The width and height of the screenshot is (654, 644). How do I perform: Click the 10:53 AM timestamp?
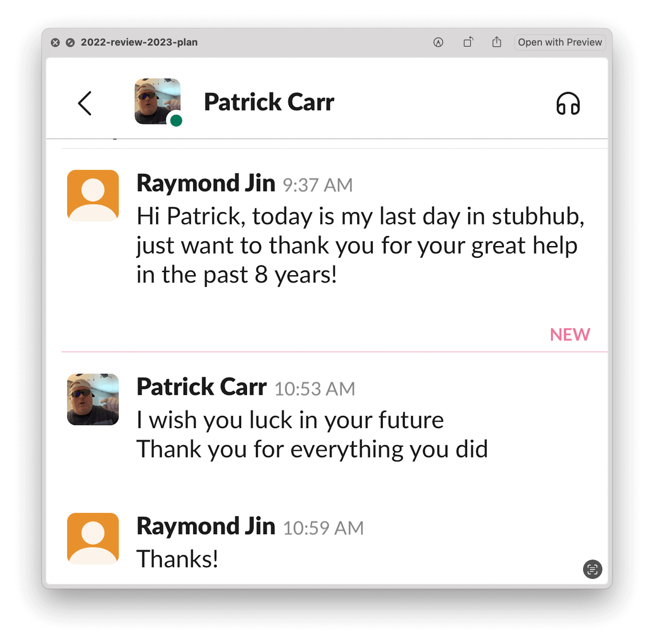315,389
